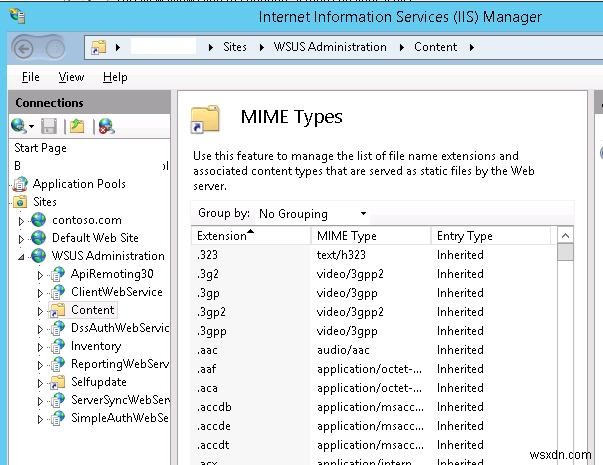Open the View menu

pyautogui.click(x=71, y=77)
